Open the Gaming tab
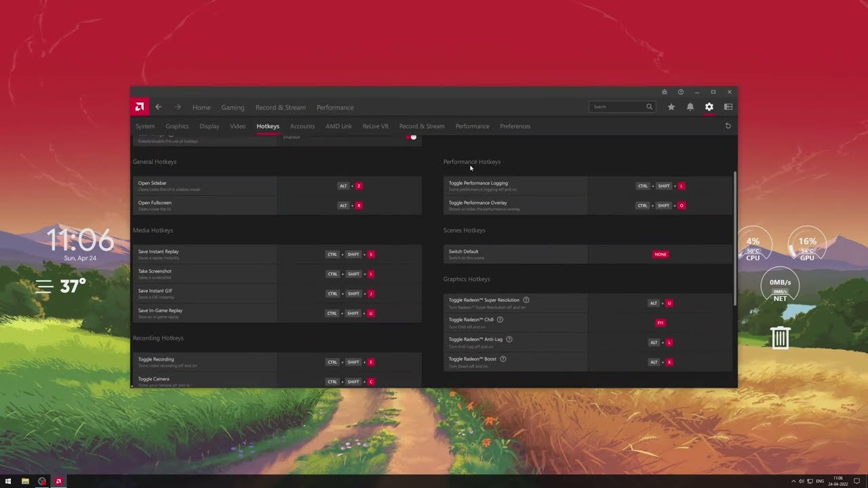The image size is (868, 488). click(233, 107)
